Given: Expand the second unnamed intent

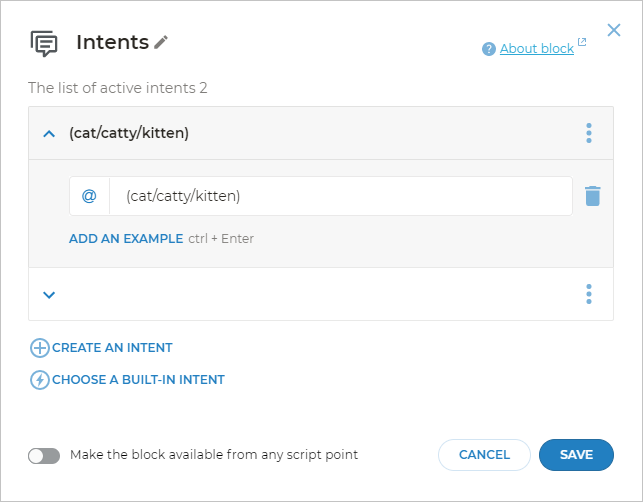Looking at the screenshot, I should point(49,294).
